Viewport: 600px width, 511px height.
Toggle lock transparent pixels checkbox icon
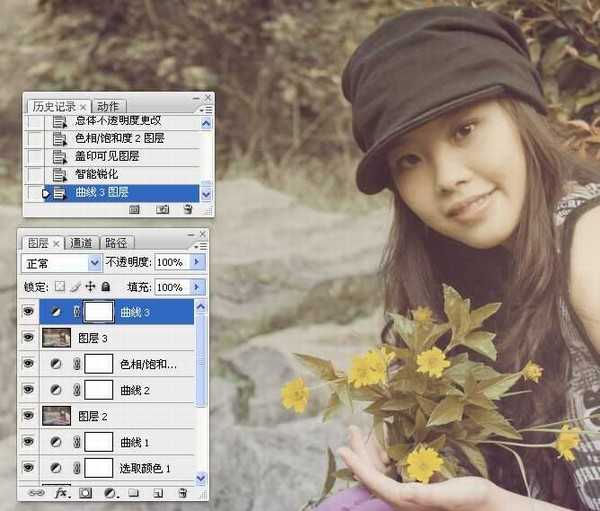[60, 287]
